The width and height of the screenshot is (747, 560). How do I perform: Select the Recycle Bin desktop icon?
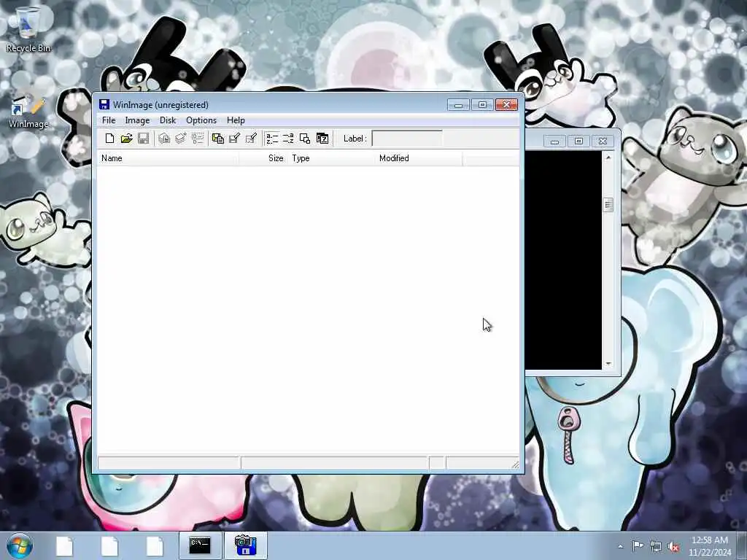[x=28, y=29]
